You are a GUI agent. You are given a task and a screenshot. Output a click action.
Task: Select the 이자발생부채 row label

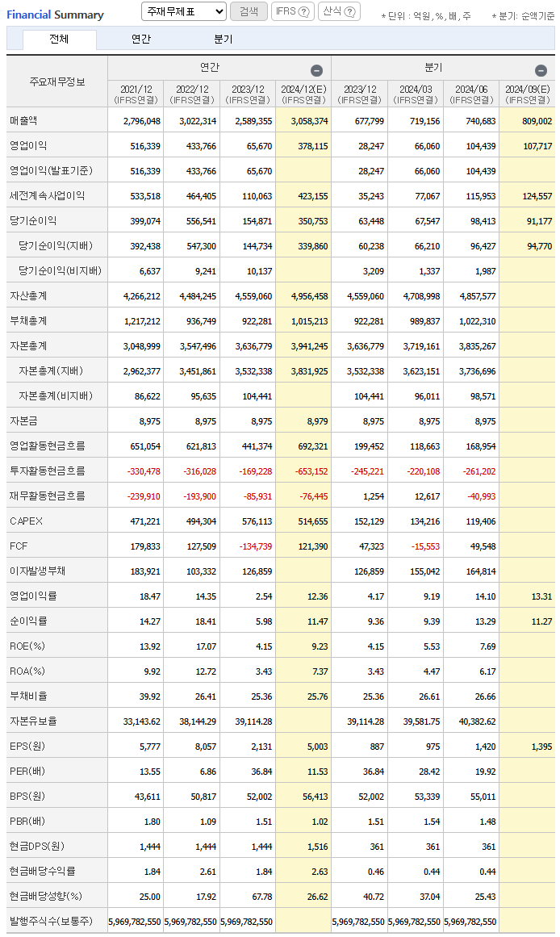38,571
